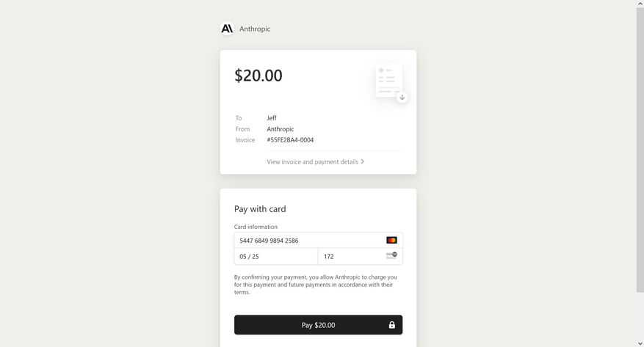Click the CVC card hint icon

(x=391, y=255)
